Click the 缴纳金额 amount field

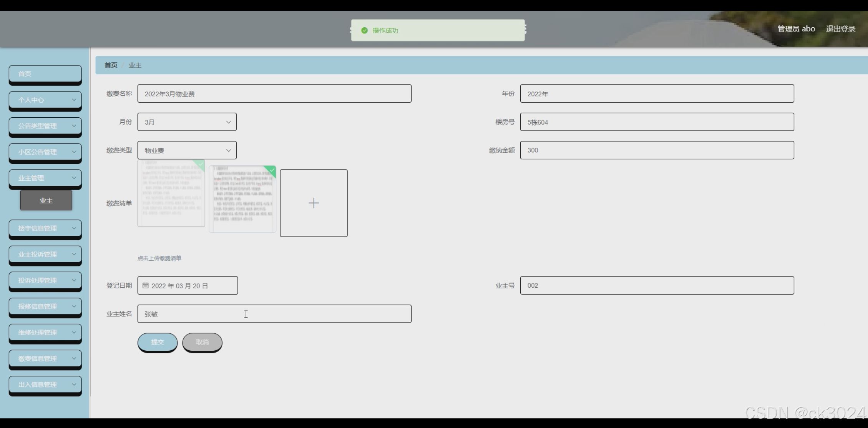[657, 150]
